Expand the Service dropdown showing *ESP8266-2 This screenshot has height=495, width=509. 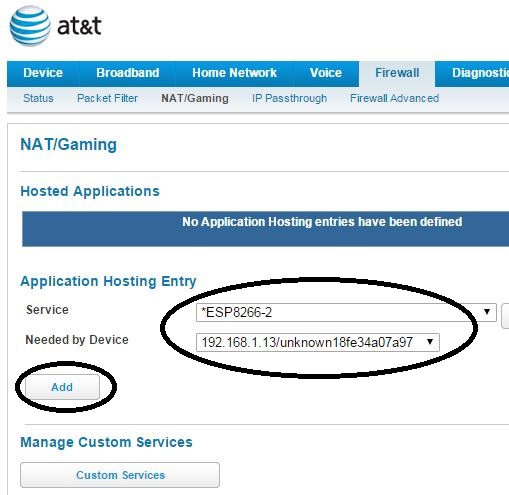(346, 312)
